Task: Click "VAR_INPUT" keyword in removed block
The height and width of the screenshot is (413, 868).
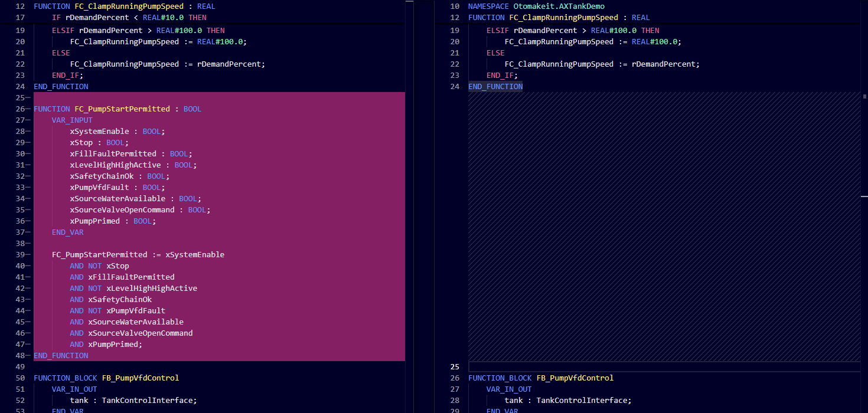Action: pyautogui.click(x=72, y=120)
